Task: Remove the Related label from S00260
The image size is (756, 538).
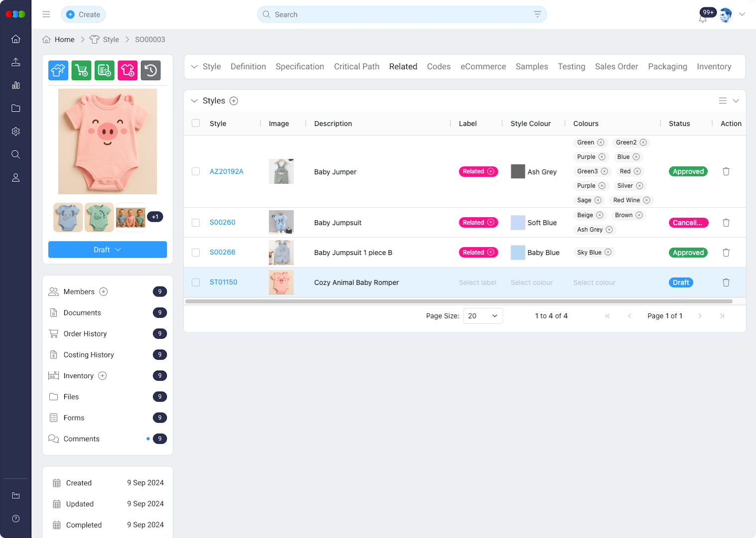Action: pos(491,222)
